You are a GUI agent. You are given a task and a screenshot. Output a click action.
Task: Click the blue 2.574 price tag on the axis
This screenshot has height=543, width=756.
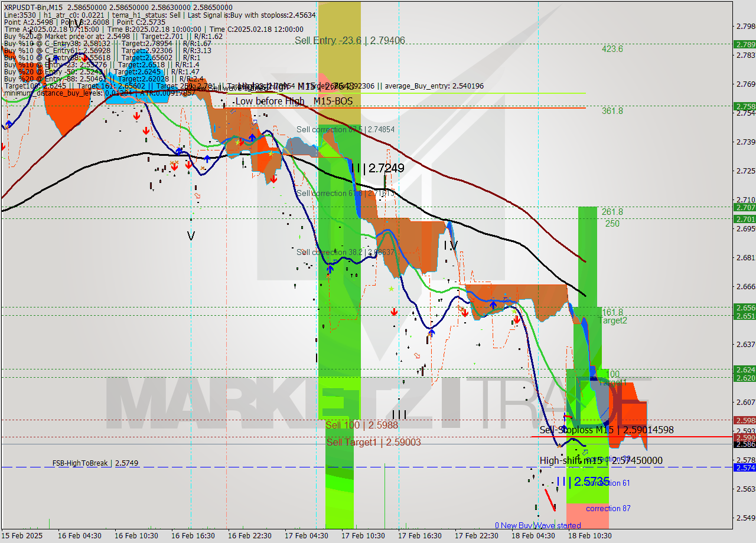[x=744, y=467]
